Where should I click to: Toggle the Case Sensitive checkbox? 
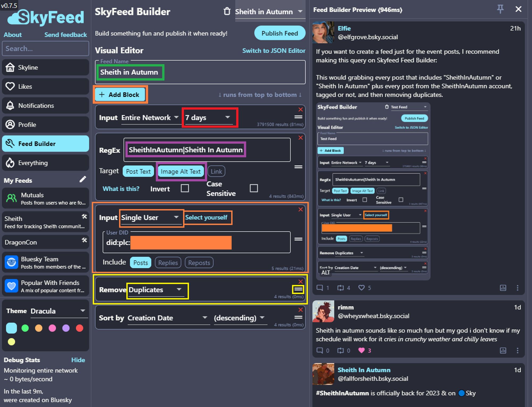tap(254, 188)
